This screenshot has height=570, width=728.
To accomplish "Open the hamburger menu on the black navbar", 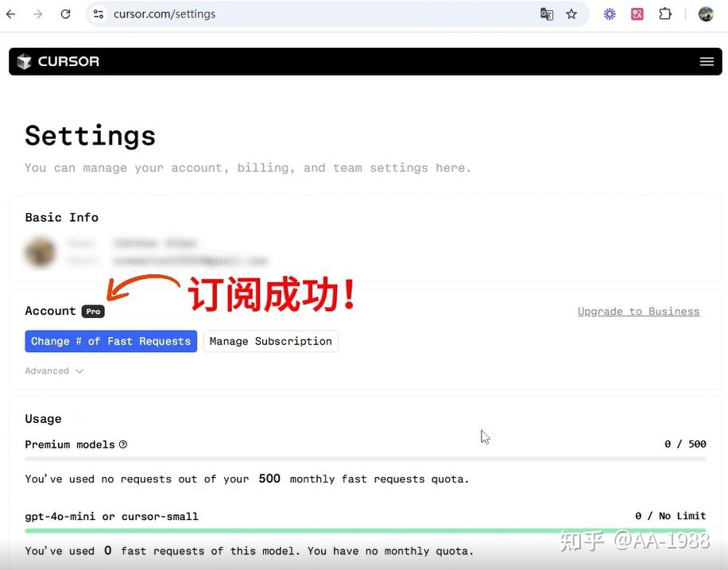I will (x=706, y=60).
